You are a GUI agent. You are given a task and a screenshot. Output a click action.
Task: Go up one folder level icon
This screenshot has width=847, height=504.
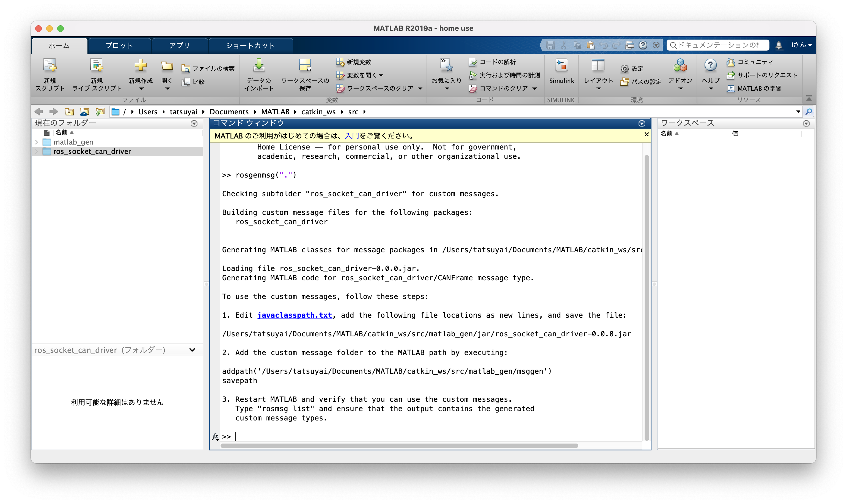(69, 111)
